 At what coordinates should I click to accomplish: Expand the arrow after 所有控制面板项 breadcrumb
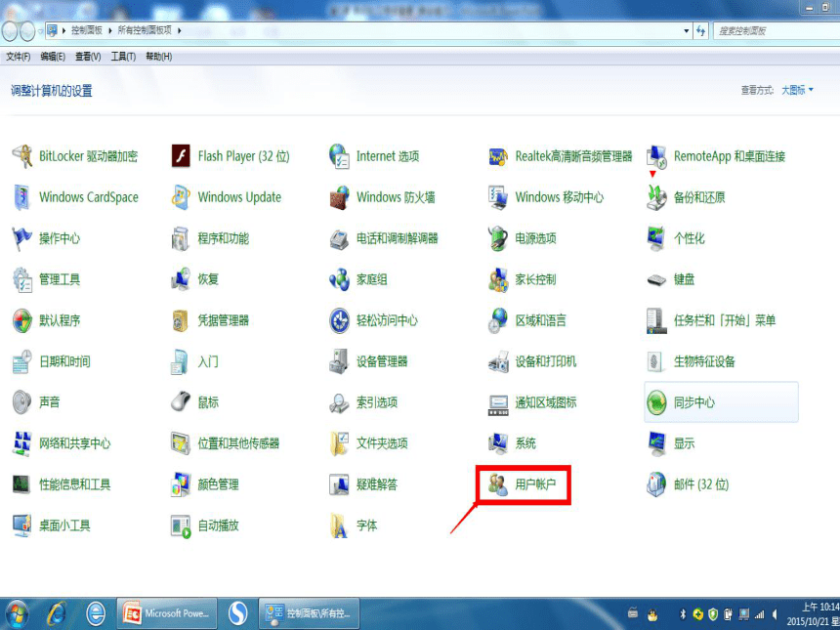click(180, 30)
